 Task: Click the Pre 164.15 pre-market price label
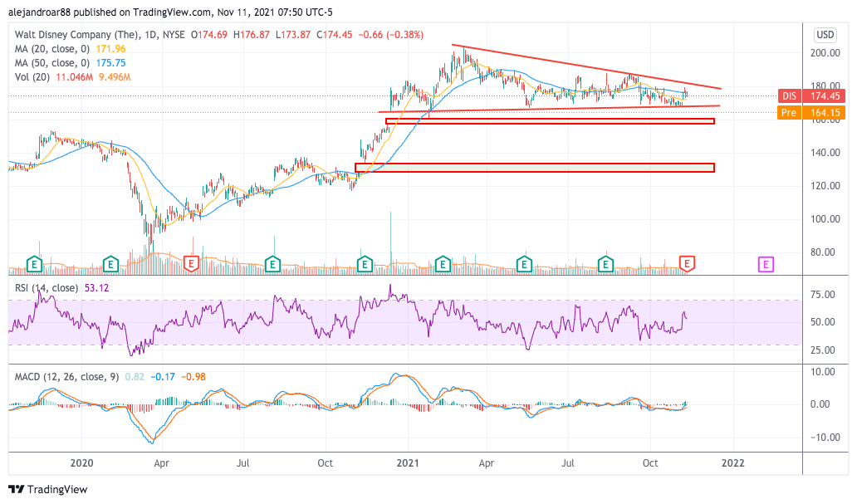(811, 113)
